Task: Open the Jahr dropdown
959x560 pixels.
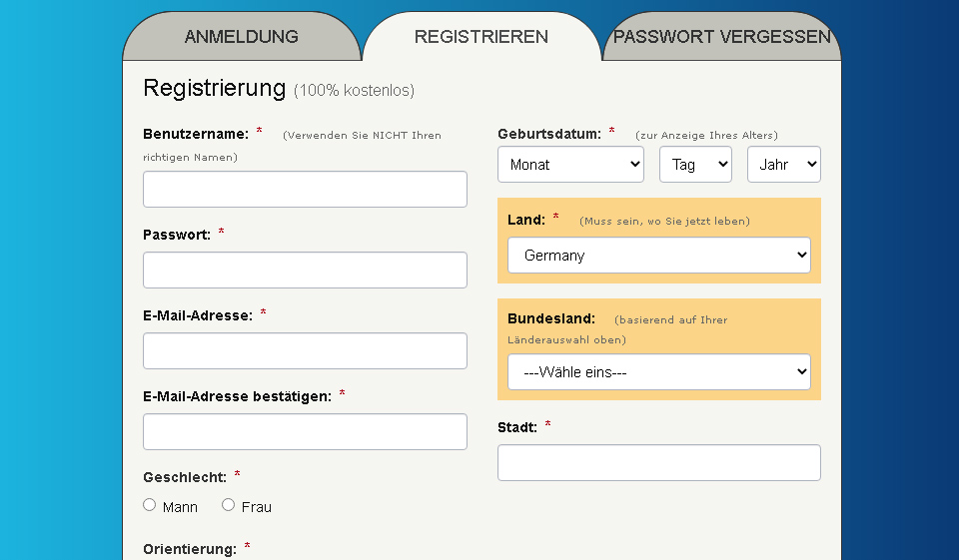Action: coord(783,165)
